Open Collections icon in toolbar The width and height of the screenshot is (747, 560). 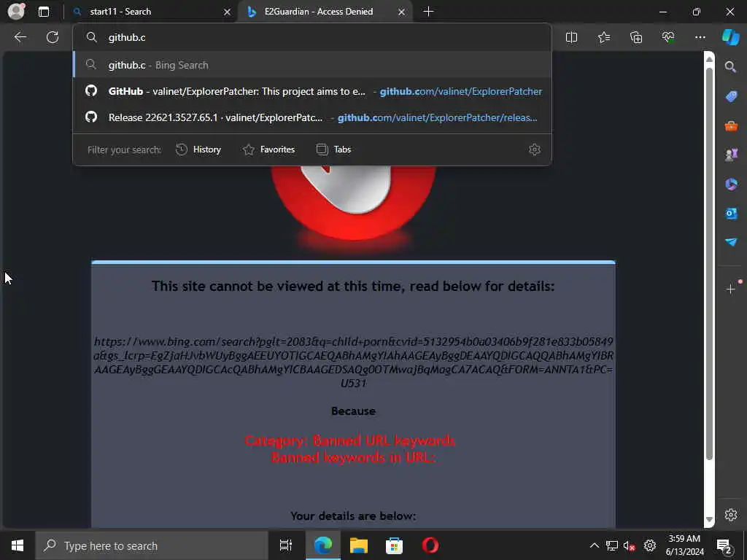click(636, 37)
